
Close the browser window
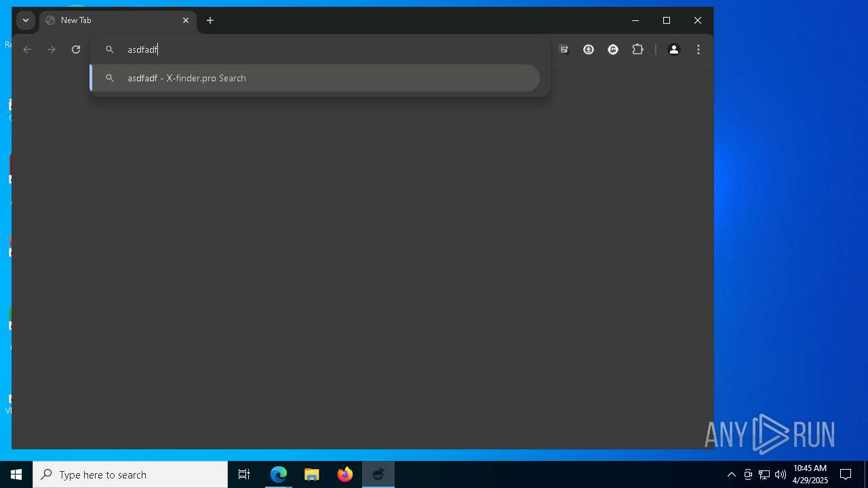point(698,20)
